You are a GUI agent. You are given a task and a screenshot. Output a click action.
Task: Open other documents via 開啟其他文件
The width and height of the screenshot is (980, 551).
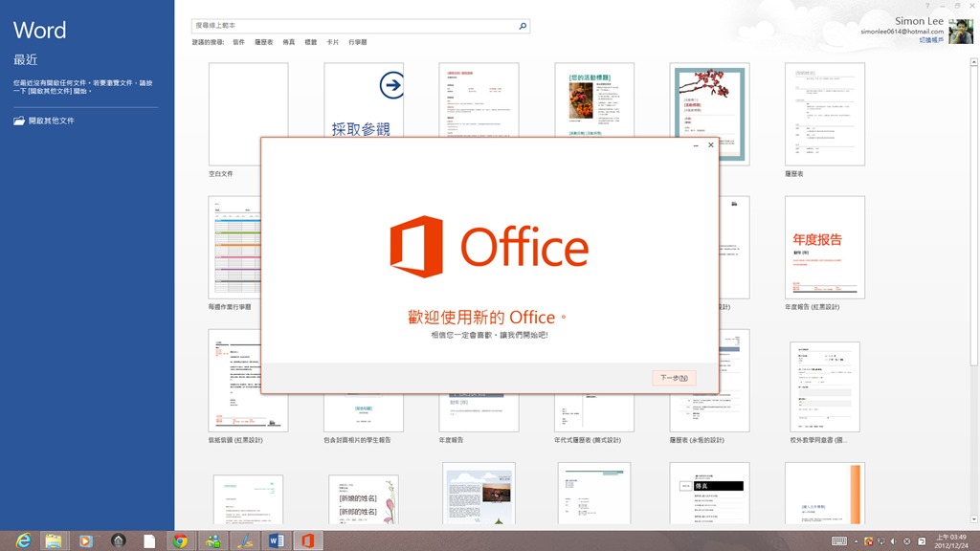click(x=44, y=121)
